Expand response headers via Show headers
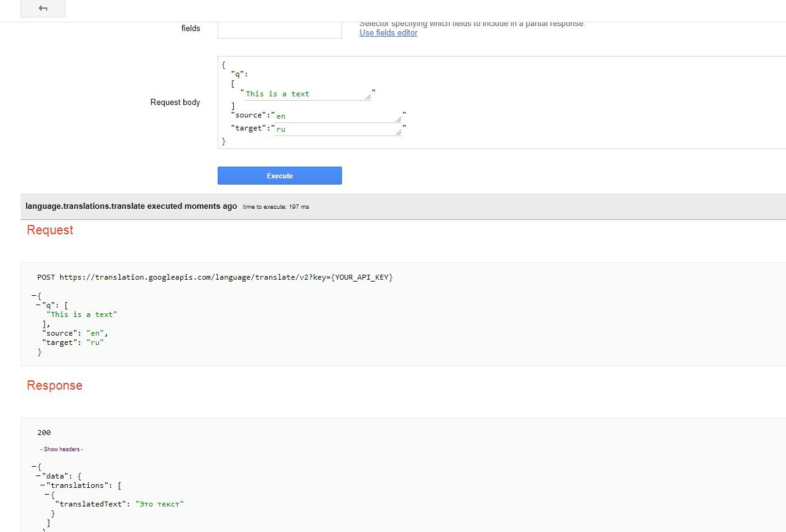Viewport: 786px width, 532px height. tap(62, 449)
